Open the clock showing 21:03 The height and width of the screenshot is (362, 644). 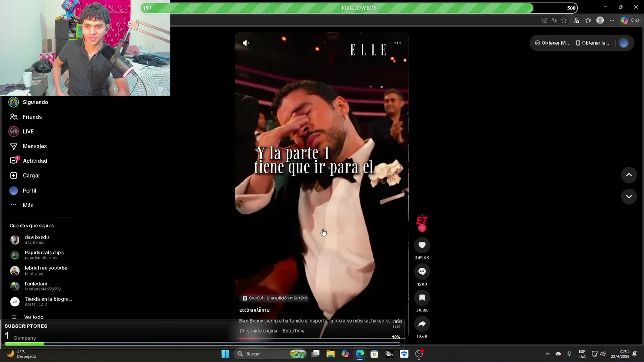coord(620,354)
